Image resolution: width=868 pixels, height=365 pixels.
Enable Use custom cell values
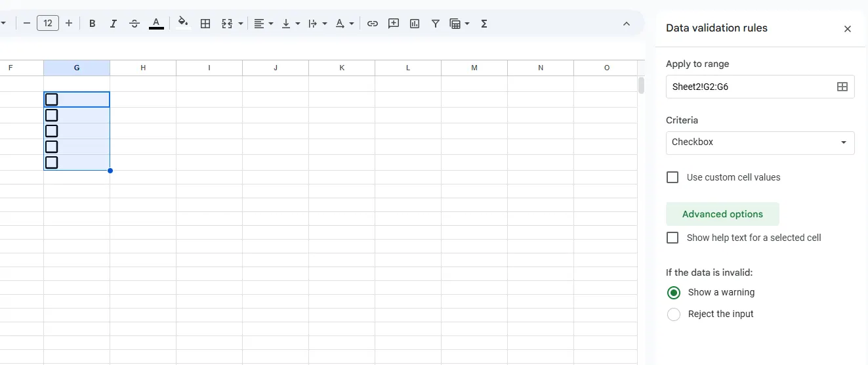click(672, 177)
